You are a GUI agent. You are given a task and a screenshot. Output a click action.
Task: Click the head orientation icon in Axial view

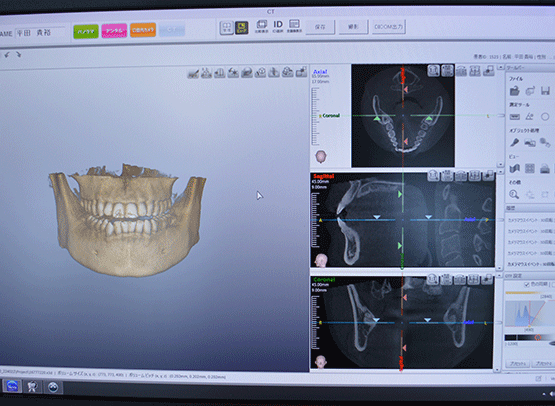321,156
